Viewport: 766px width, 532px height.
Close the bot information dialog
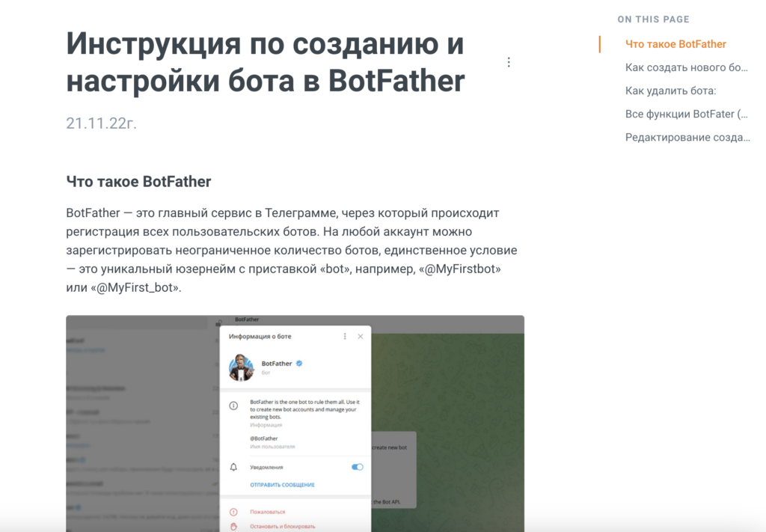(x=360, y=337)
